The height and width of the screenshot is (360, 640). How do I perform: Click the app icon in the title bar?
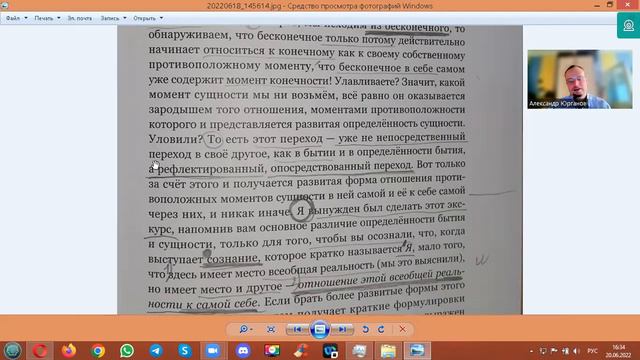point(5,6)
